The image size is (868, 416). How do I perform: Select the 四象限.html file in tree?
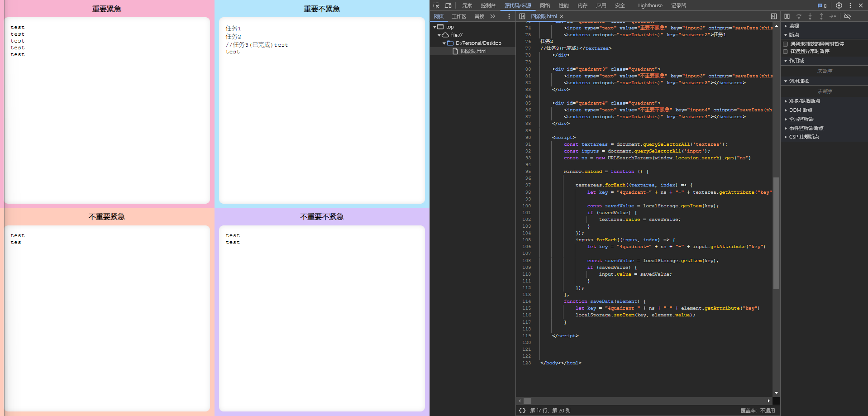tap(473, 51)
